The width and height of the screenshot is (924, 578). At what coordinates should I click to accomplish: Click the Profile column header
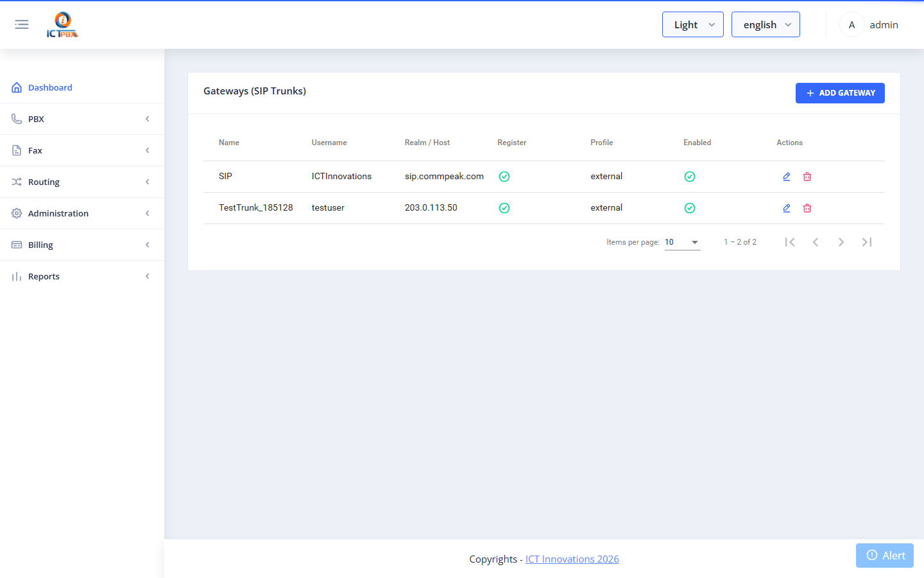click(x=602, y=143)
